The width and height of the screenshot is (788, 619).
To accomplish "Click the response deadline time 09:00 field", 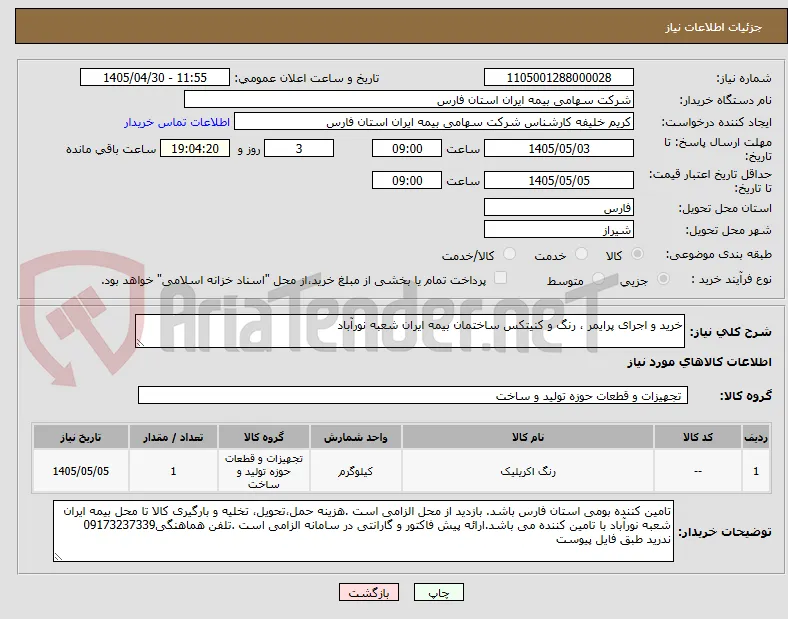I will [x=407, y=148].
